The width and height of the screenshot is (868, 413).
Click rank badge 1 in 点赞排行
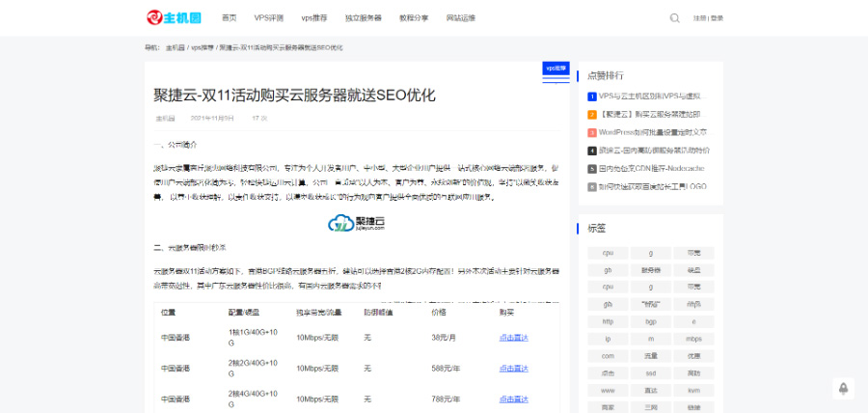click(x=591, y=96)
